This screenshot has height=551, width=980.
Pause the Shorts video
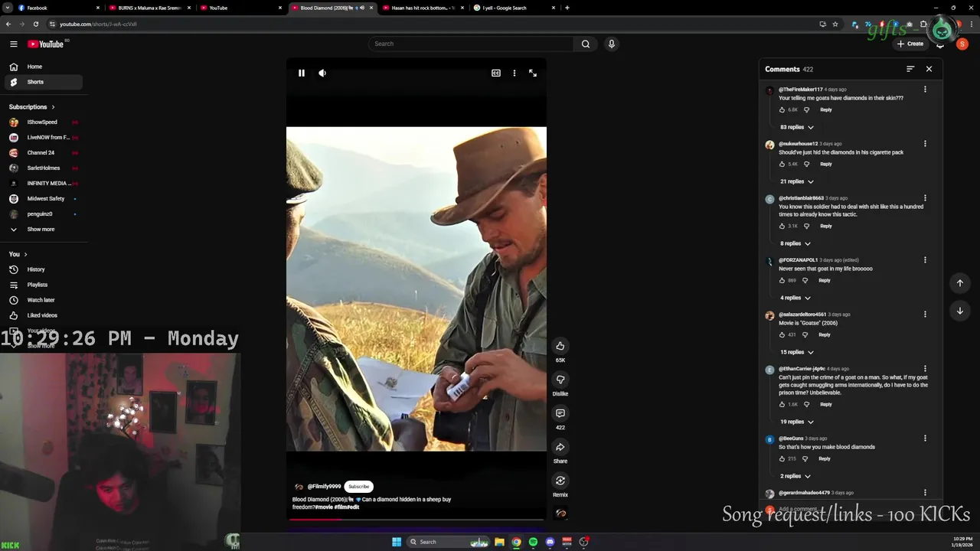pyautogui.click(x=302, y=73)
